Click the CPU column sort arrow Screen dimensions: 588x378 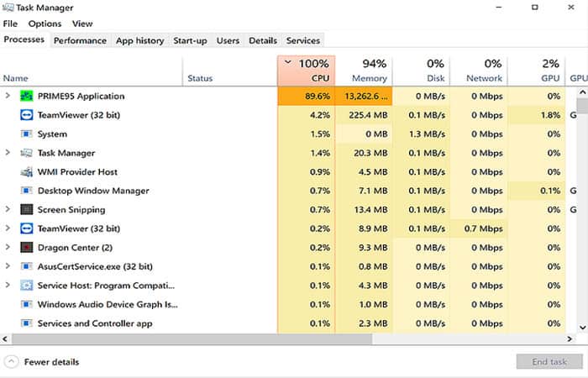[x=287, y=62]
